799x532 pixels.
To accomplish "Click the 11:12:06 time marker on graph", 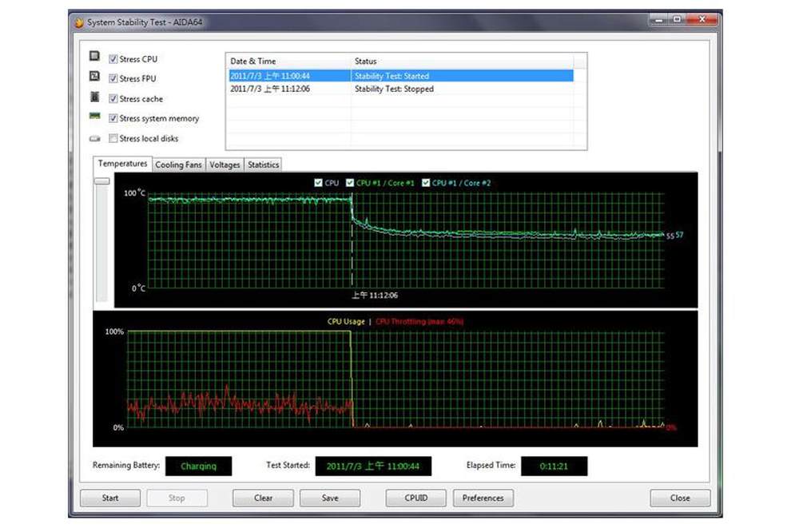I will tap(375, 295).
